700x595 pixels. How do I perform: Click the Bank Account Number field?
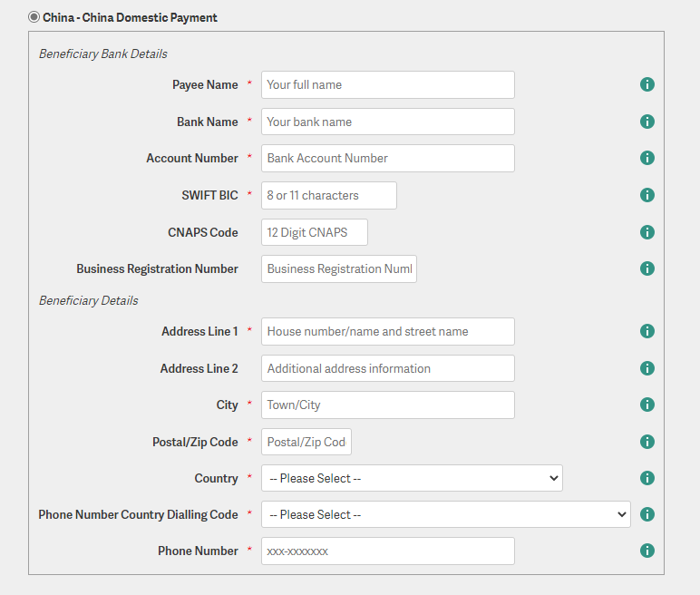[387, 158]
